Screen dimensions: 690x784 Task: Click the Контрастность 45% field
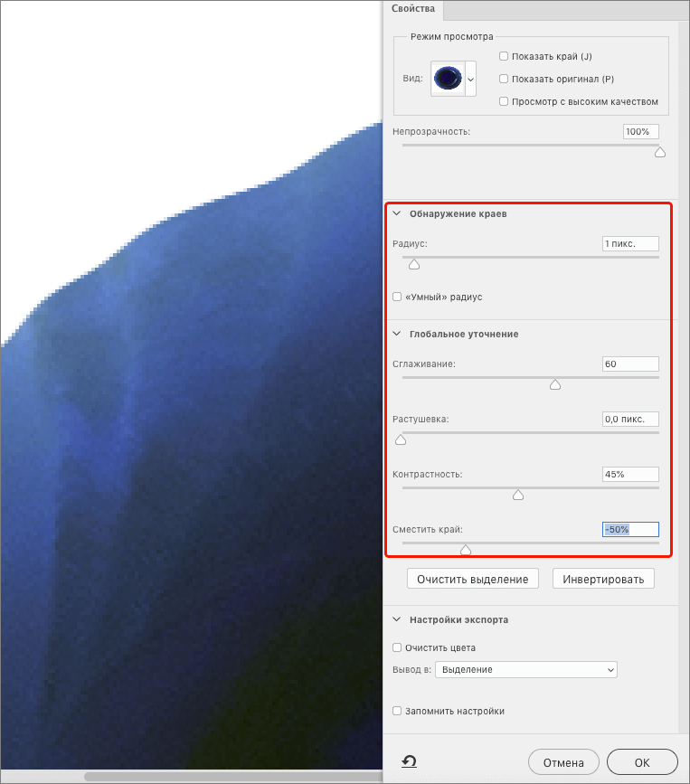point(630,474)
